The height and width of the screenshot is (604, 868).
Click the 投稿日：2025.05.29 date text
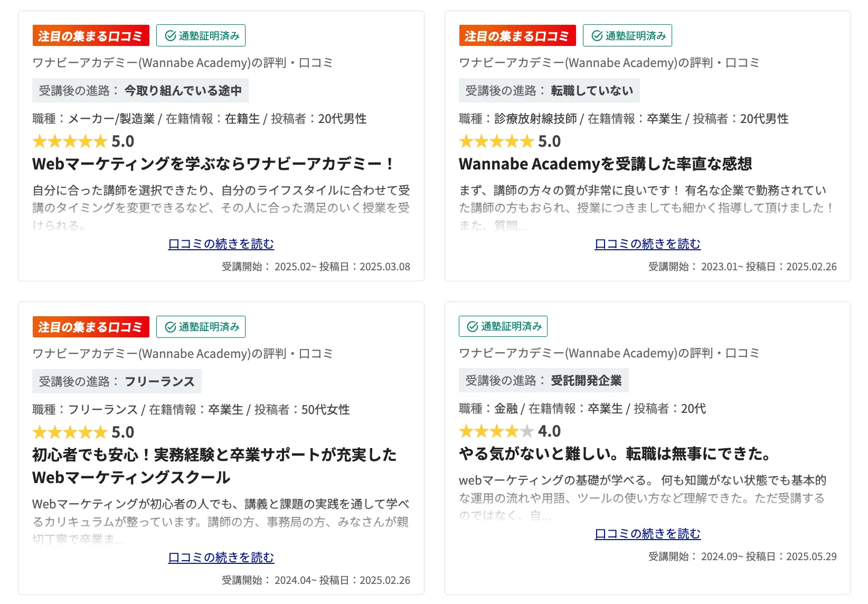coord(791,556)
